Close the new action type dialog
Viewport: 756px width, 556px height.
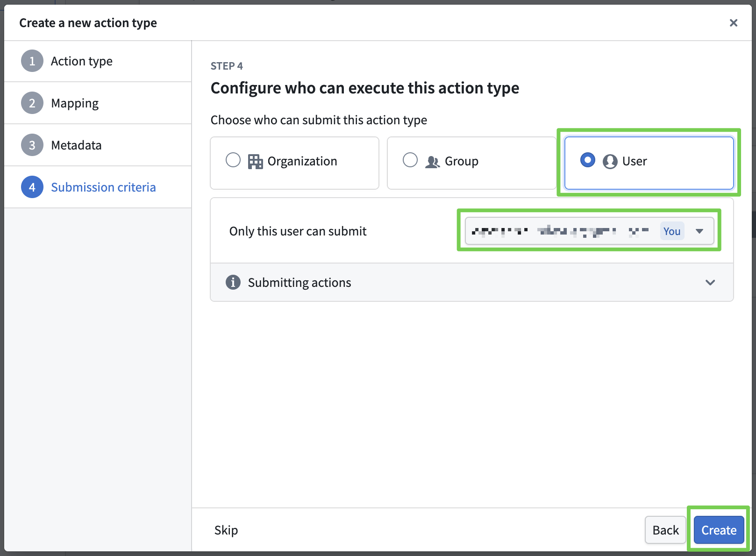coord(733,23)
